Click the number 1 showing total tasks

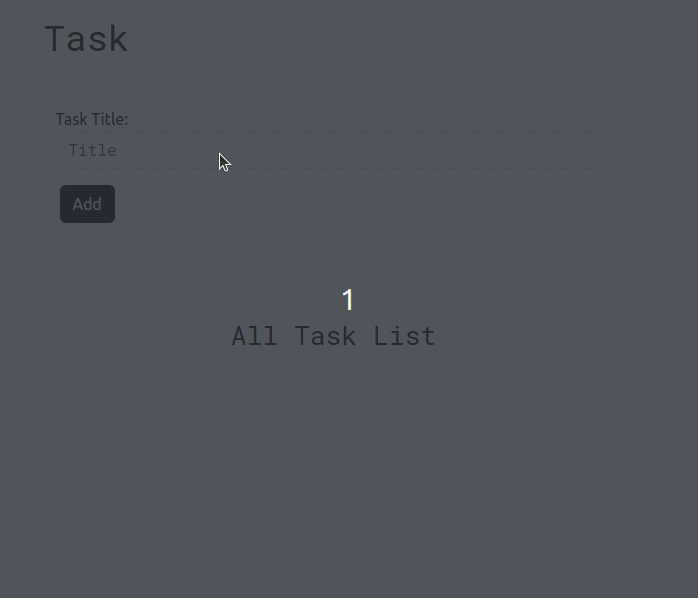click(x=348, y=300)
